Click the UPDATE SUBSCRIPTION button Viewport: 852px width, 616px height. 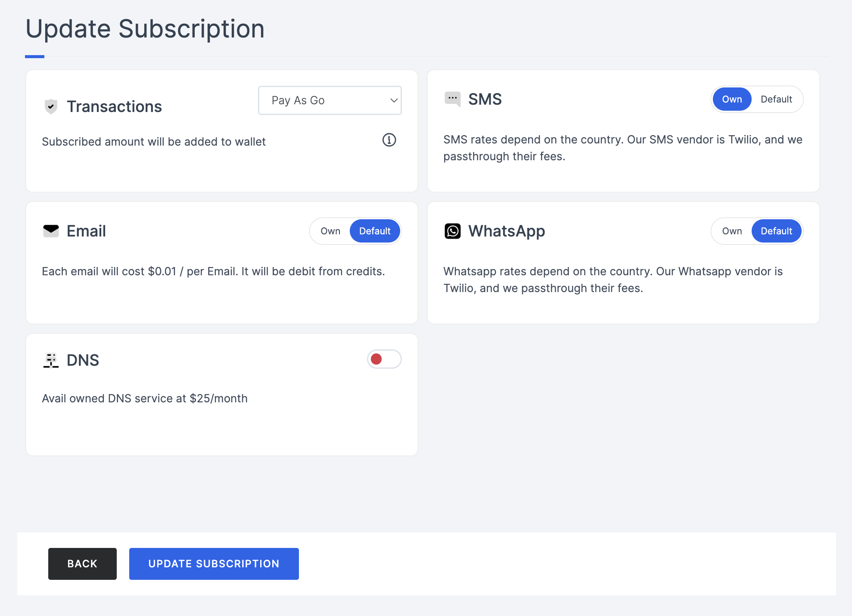(x=214, y=564)
